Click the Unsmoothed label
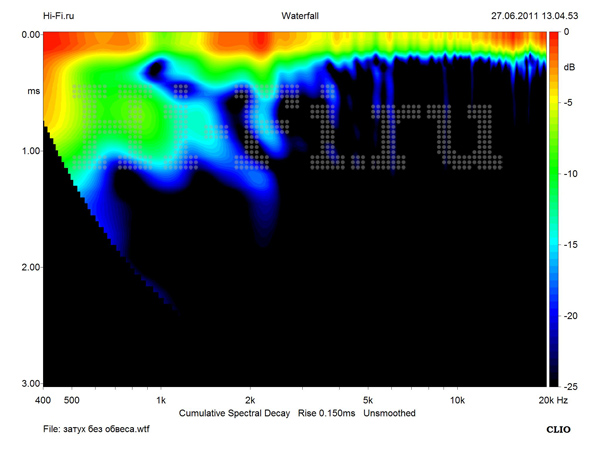This screenshot has width=600, height=450. pyautogui.click(x=390, y=413)
